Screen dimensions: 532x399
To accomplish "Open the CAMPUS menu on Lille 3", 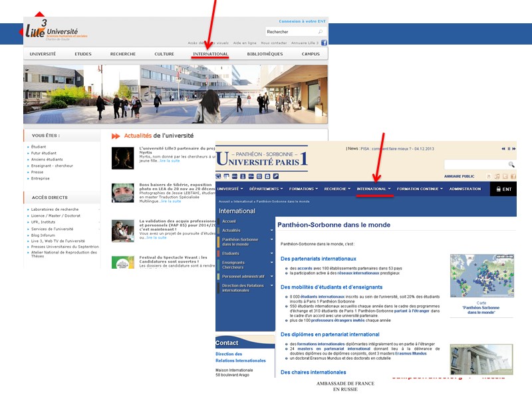I will (x=311, y=54).
